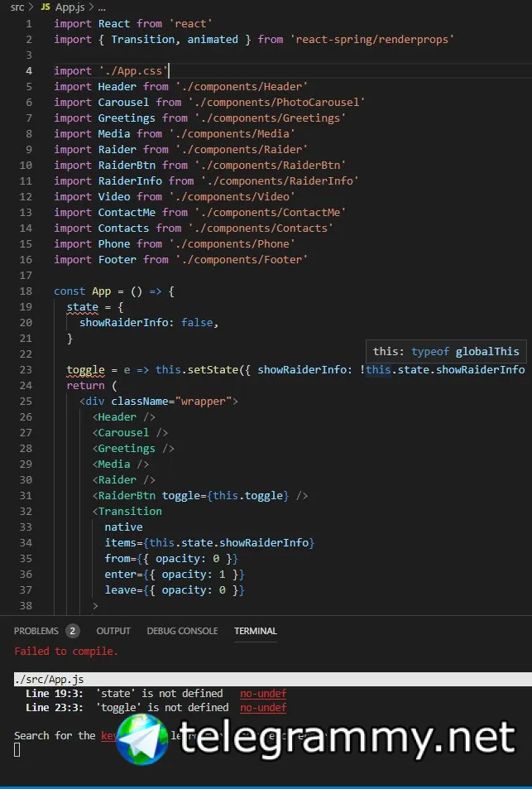The image size is (532, 789).
Task: Open the DEBUG CONSOLE tab
Action: coord(182,631)
